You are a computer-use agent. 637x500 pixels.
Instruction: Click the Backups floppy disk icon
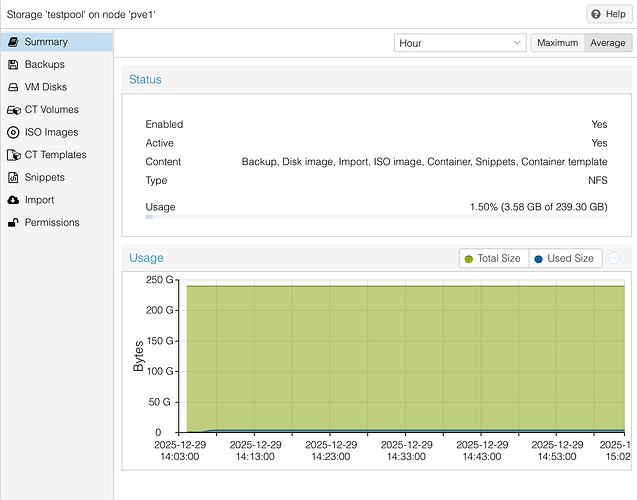pos(13,65)
